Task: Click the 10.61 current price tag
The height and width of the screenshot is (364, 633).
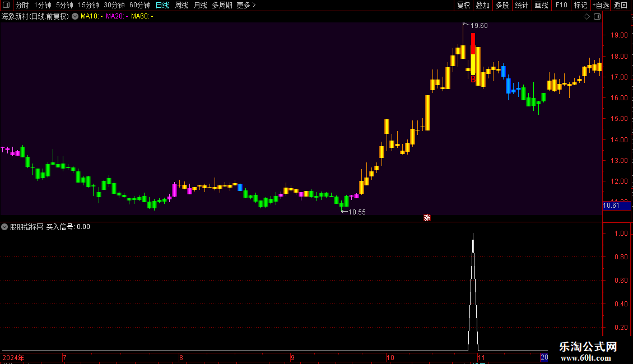Action: coord(616,206)
